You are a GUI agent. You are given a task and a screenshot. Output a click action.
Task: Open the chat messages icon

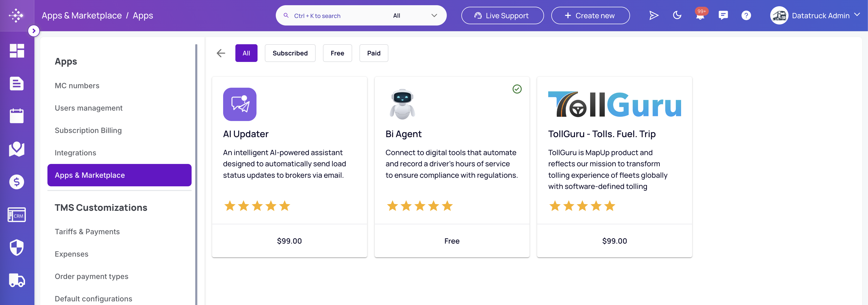(x=723, y=15)
